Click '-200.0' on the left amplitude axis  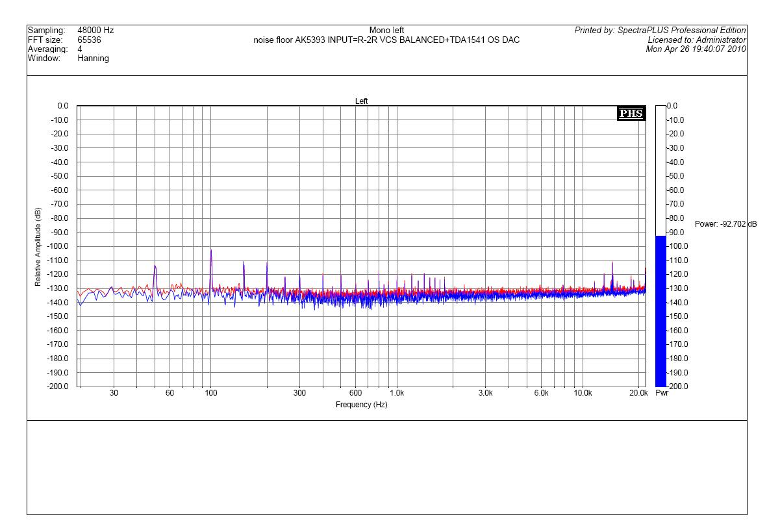pyautogui.click(x=58, y=386)
